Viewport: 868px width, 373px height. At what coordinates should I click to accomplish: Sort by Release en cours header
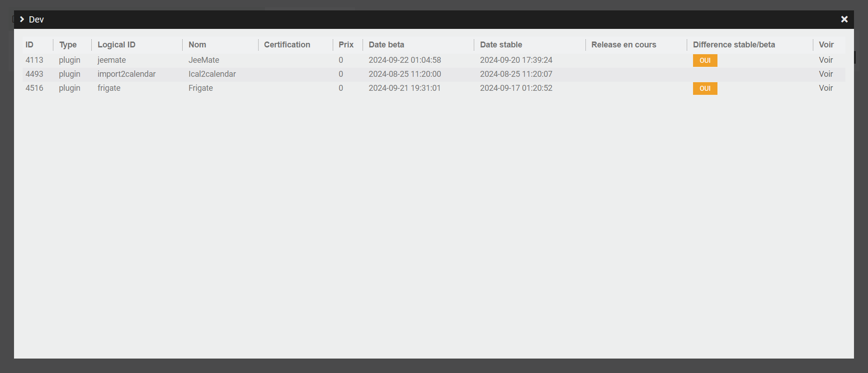623,45
